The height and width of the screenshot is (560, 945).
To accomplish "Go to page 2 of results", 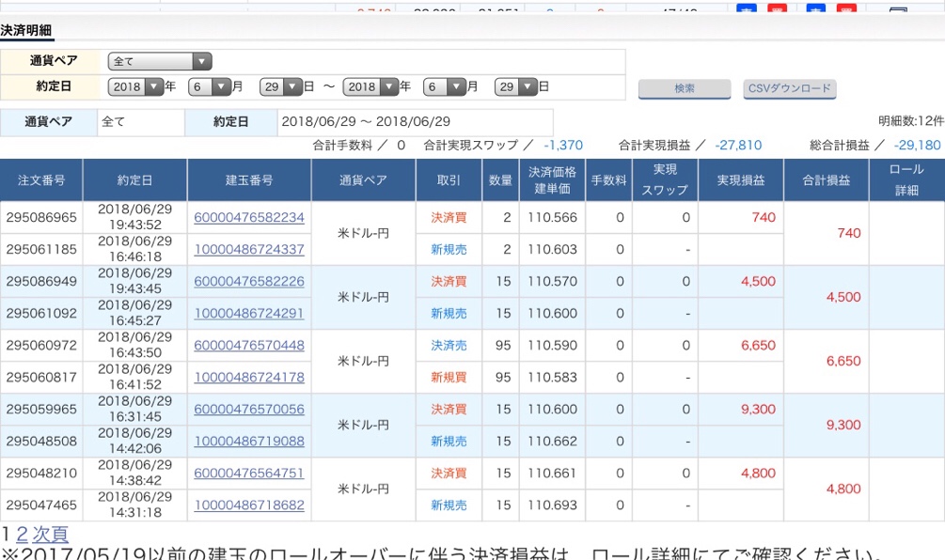I will coord(22,535).
